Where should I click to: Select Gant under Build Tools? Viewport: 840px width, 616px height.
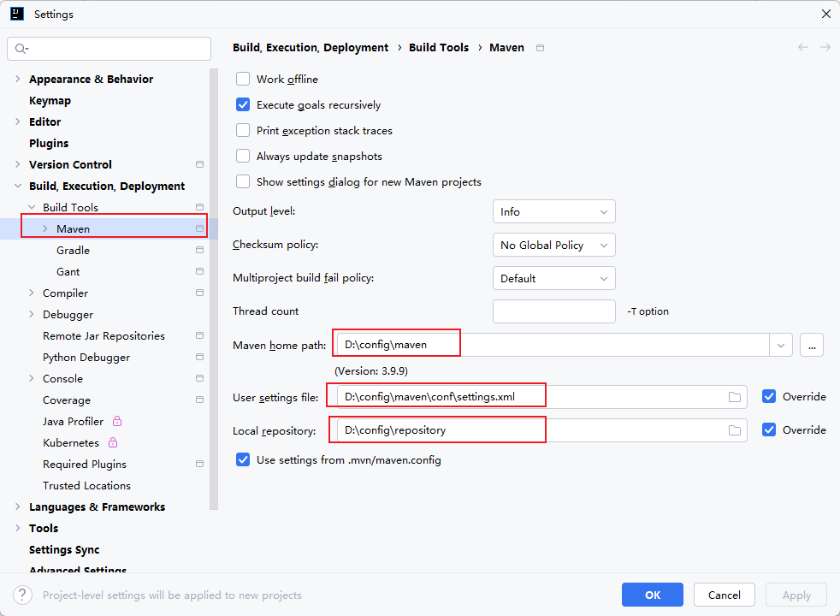click(68, 271)
